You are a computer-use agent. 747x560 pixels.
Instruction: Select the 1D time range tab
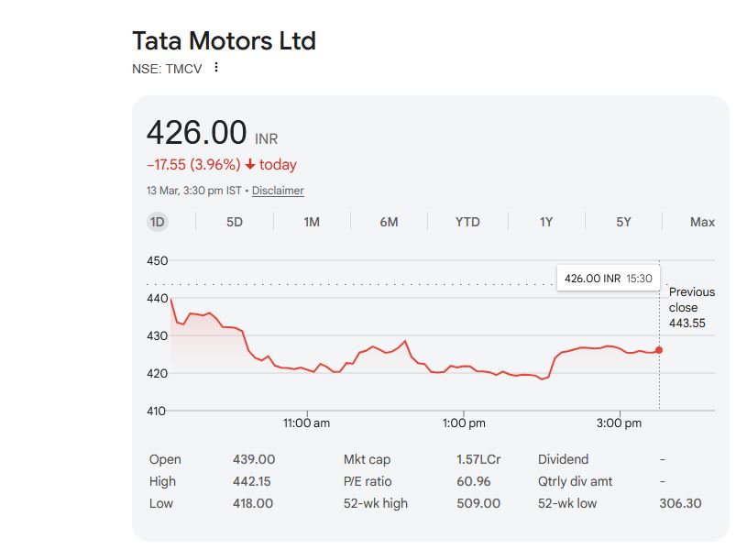point(158,222)
